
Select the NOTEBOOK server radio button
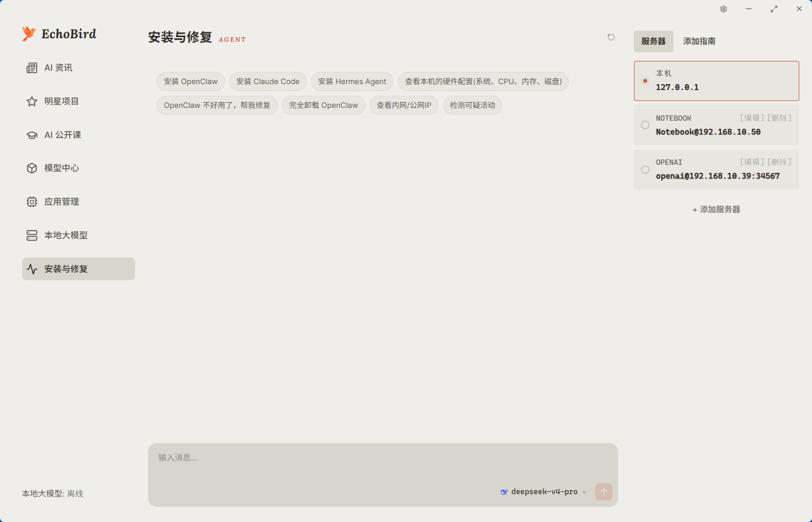tap(645, 125)
